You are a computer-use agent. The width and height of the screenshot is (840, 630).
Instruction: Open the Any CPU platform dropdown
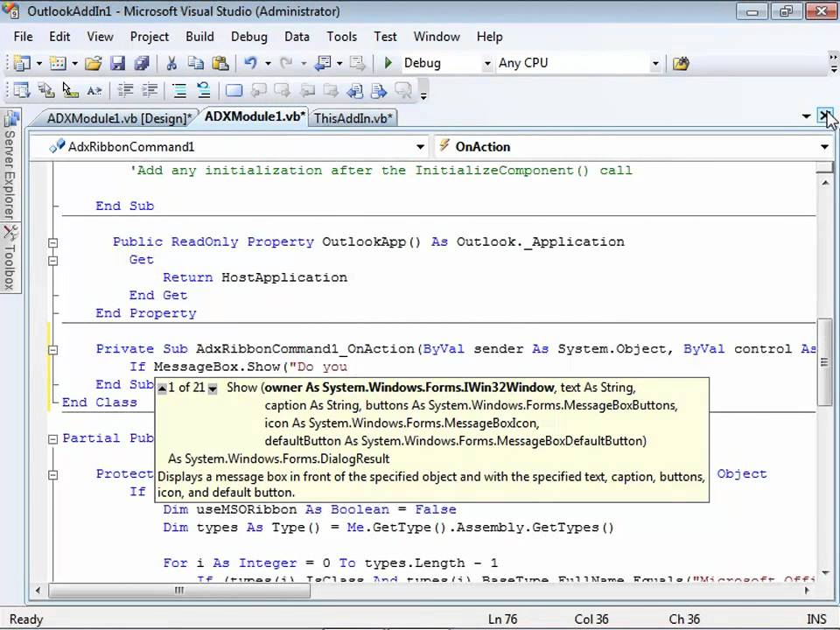(655, 64)
